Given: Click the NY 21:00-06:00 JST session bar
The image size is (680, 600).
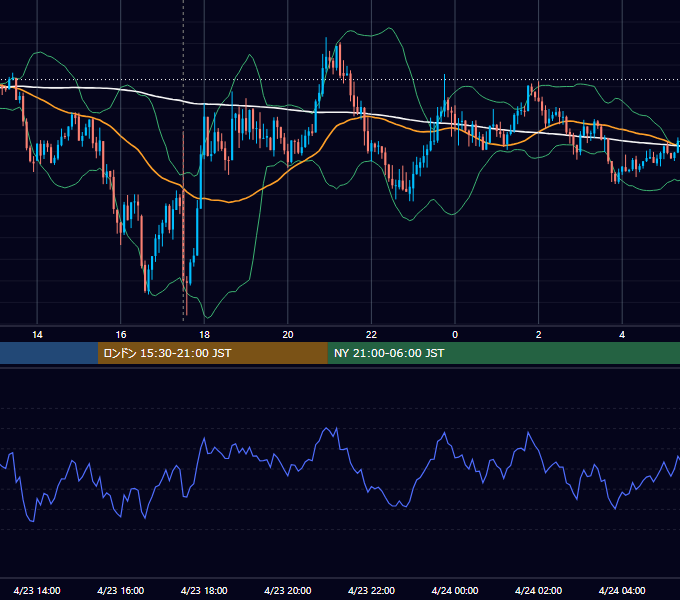Looking at the screenshot, I should 503,353.
